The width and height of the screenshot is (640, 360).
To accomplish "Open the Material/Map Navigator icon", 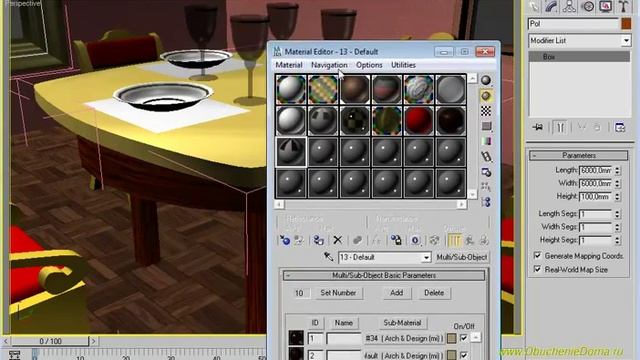I will click(x=486, y=202).
